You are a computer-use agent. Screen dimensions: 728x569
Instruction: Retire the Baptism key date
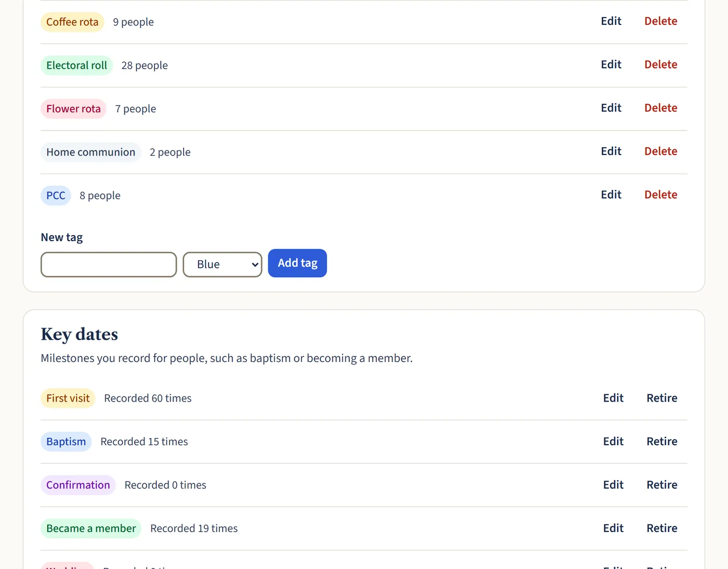[x=662, y=442]
